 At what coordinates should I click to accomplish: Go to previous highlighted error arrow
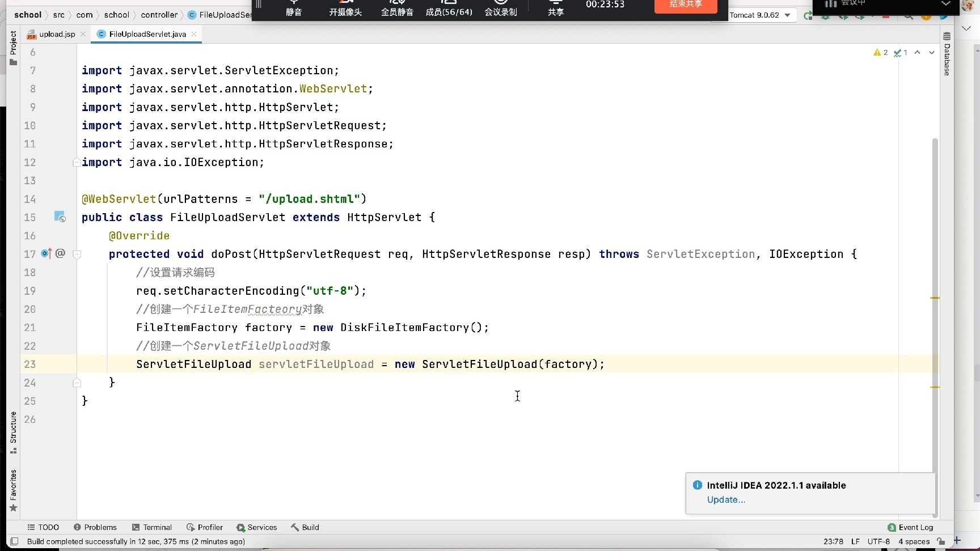click(x=917, y=52)
